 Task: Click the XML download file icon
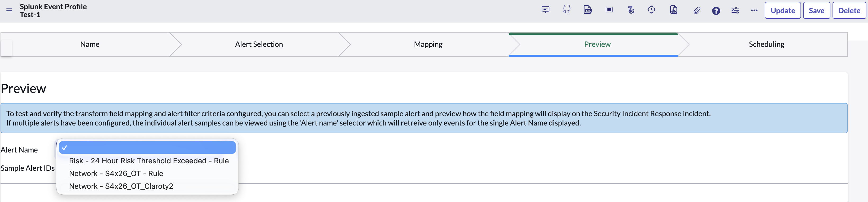coord(674,10)
